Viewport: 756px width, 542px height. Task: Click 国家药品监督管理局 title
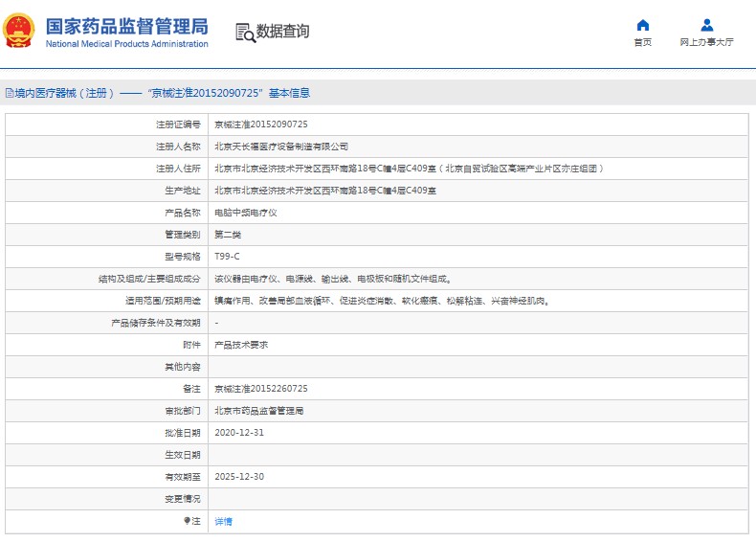pos(127,26)
